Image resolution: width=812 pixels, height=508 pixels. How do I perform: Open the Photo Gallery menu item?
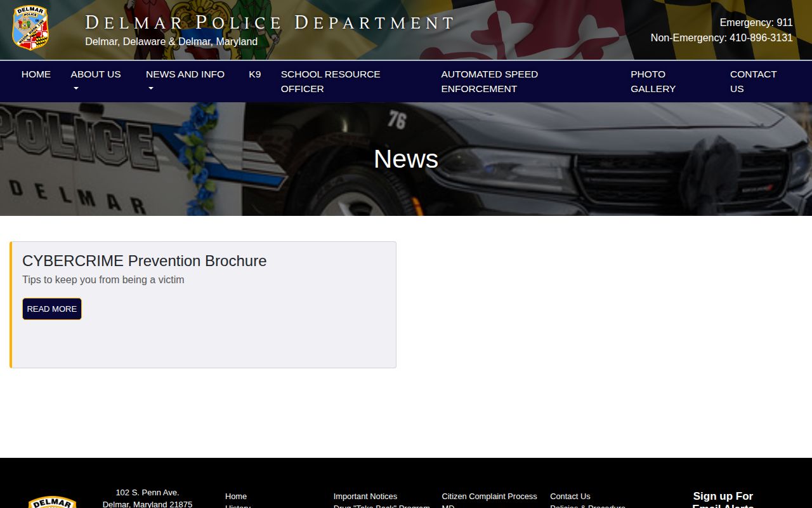pos(653,81)
